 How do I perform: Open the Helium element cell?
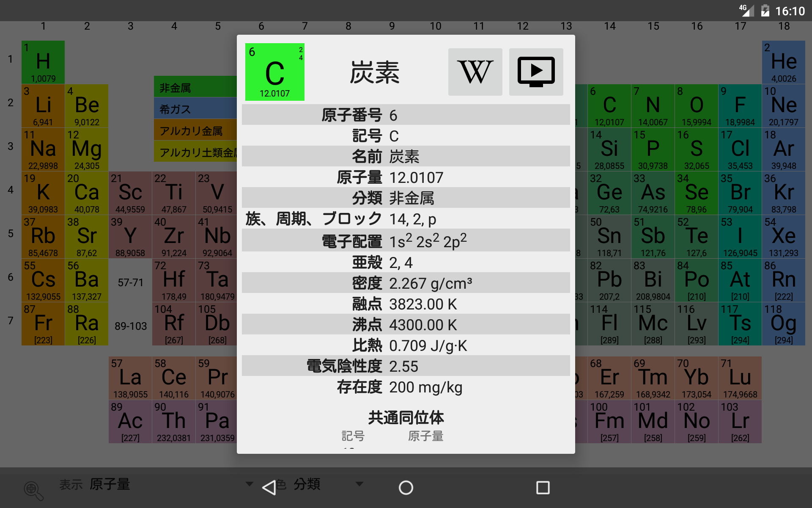783,62
